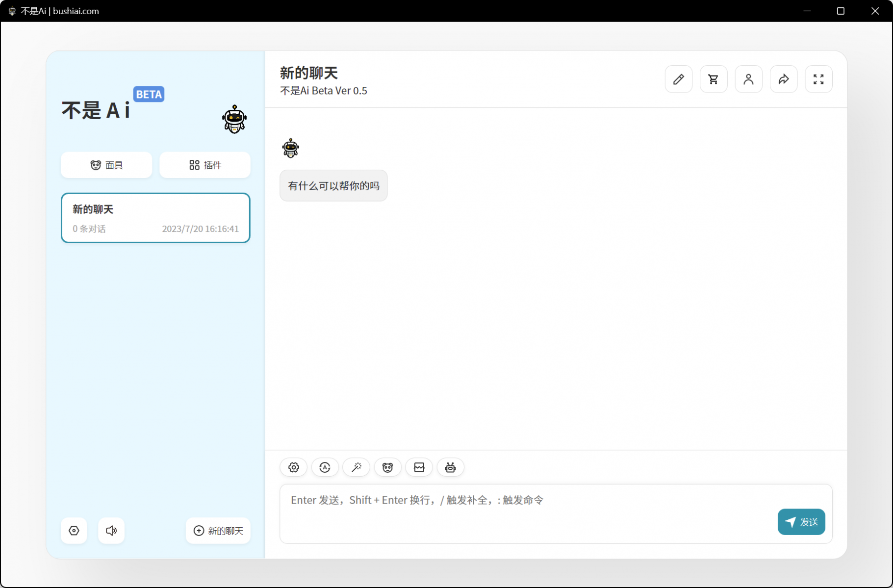Start a 新的聊天 from sidebar bottom
The height and width of the screenshot is (588, 893).
(218, 531)
